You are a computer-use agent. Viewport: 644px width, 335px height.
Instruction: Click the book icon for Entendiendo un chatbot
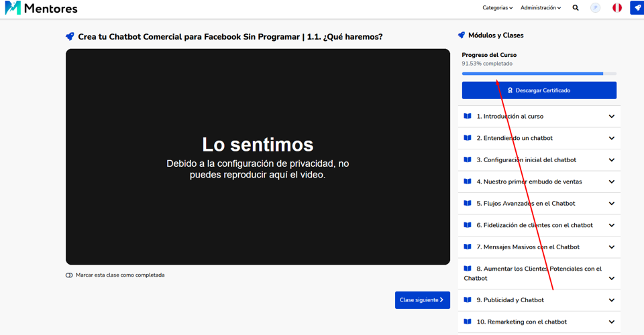tap(468, 138)
